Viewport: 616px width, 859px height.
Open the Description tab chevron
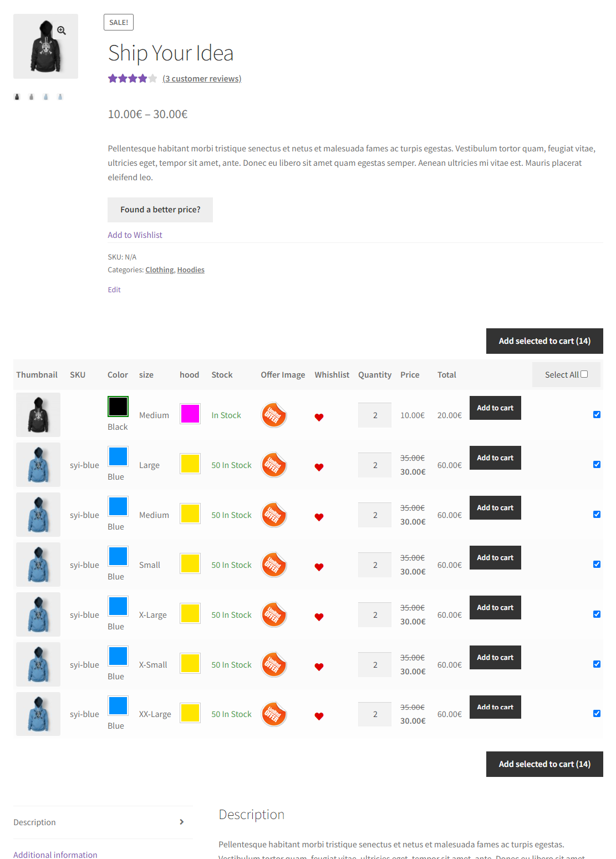tap(182, 822)
